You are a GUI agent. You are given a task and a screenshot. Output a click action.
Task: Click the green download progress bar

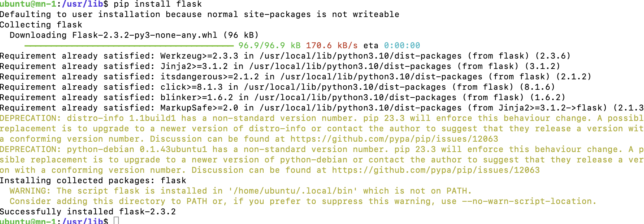[x=129, y=46]
